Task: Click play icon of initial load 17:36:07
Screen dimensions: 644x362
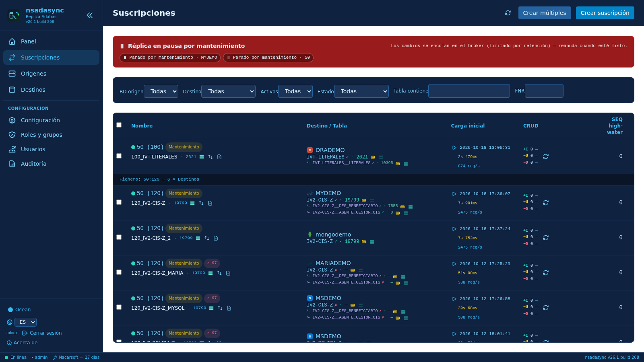Action: click(x=454, y=194)
